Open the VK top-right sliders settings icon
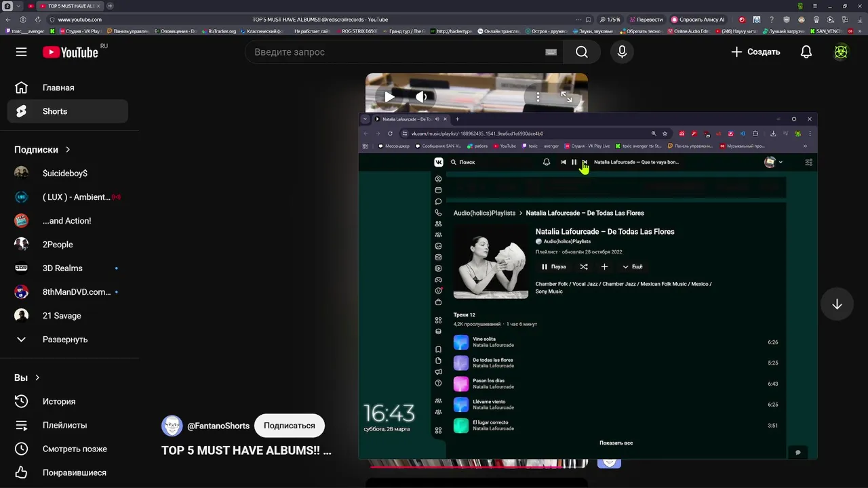868x488 pixels. (808, 162)
